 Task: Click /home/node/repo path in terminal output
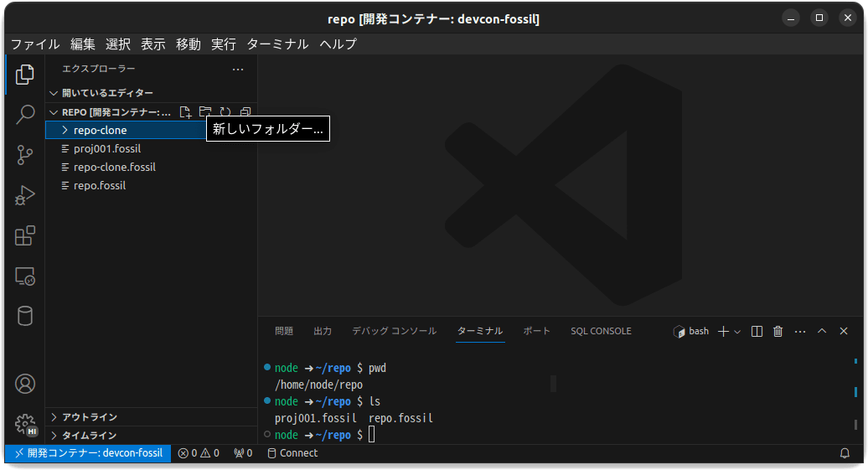[x=319, y=385]
